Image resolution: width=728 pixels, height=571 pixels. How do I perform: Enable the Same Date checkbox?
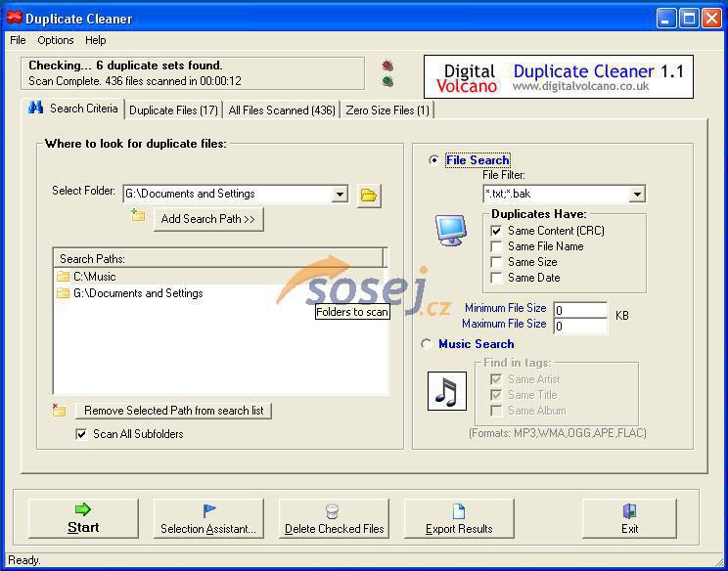click(496, 278)
